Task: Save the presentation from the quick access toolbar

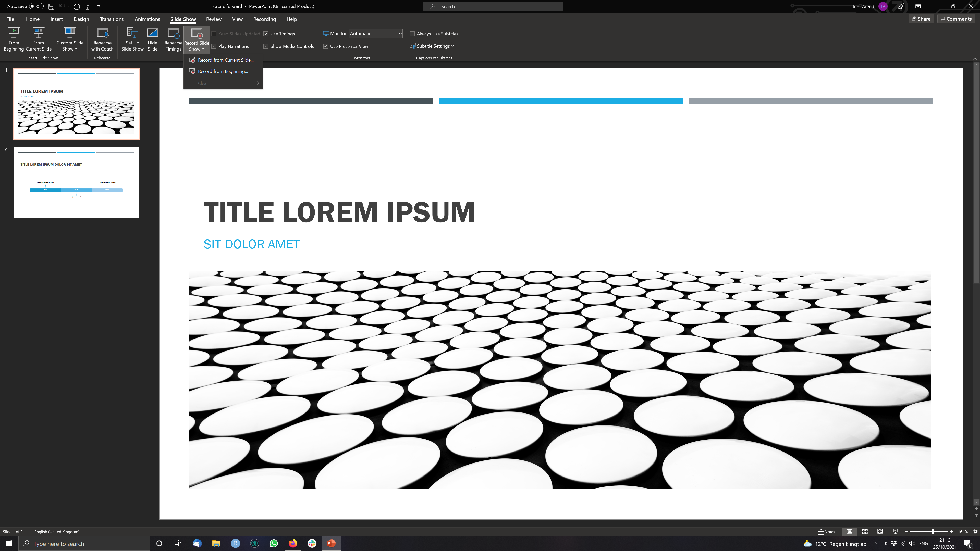Action: pyautogui.click(x=51, y=6)
